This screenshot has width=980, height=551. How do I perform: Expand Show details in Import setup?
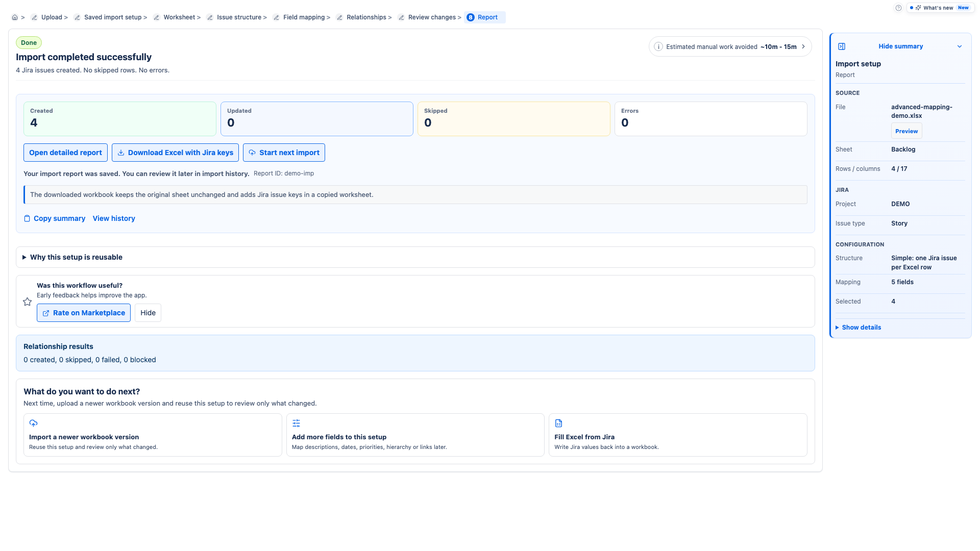click(x=859, y=328)
